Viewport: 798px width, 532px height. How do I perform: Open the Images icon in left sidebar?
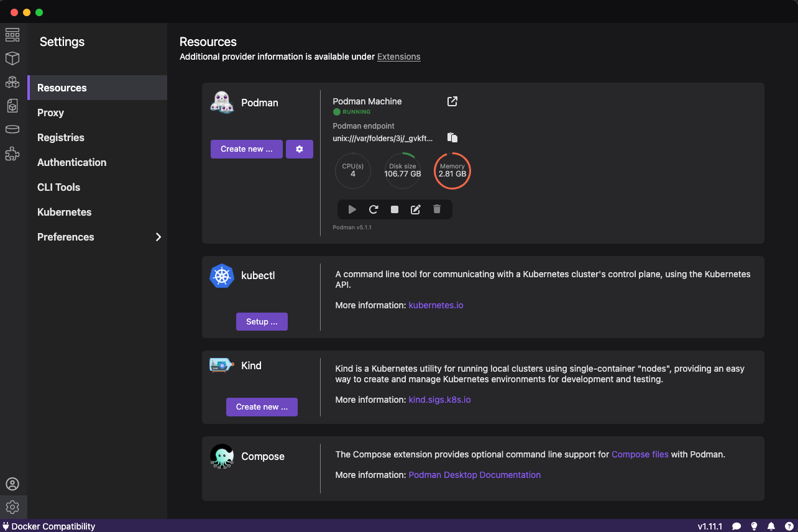click(x=12, y=106)
